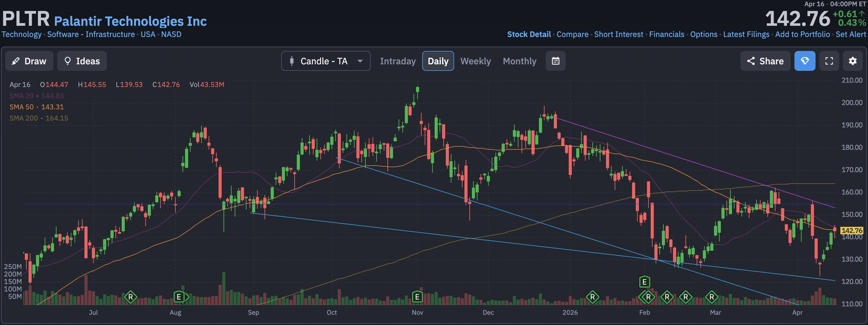This screenshot has height=325, width=868.
Task: Open the Candle - TA chart type dropdown
Action: (325, 61)
